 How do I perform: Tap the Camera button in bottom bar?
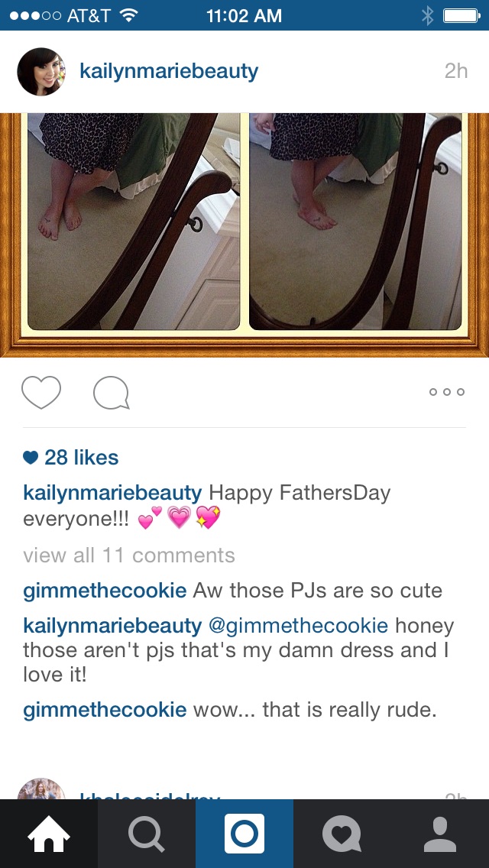tap(244, 834)
